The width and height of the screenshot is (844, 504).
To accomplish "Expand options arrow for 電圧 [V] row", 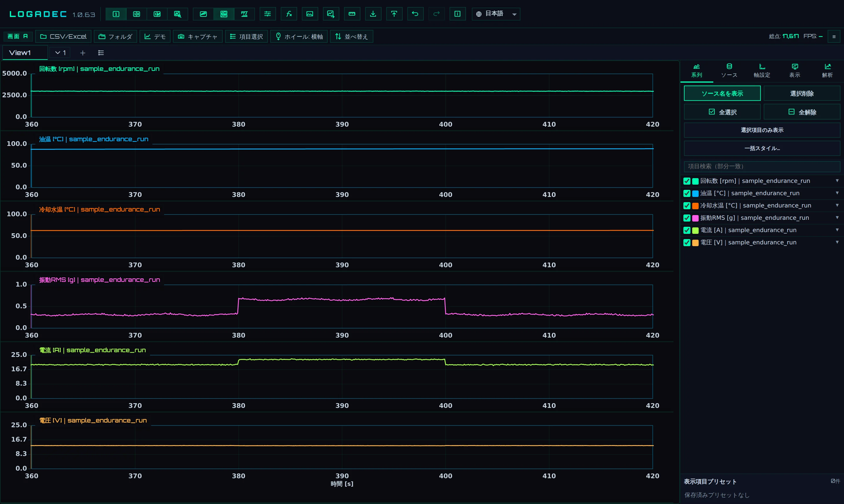I will coord(837,242).
